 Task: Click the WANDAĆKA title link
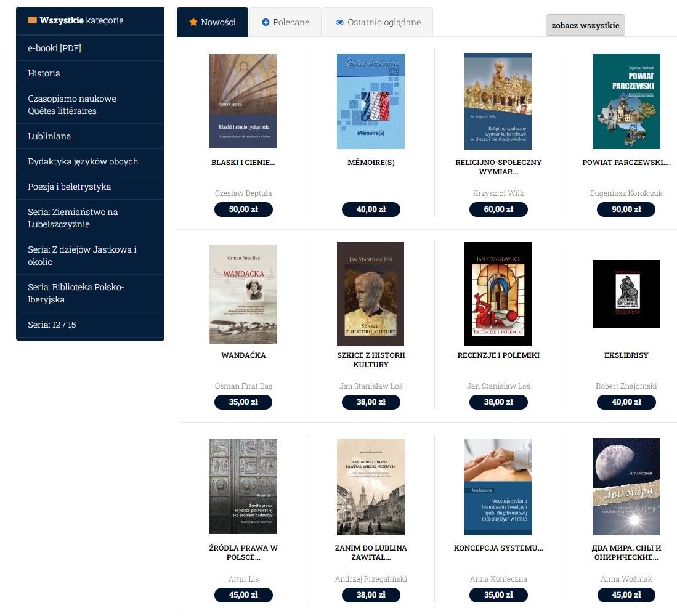point(243,355)
